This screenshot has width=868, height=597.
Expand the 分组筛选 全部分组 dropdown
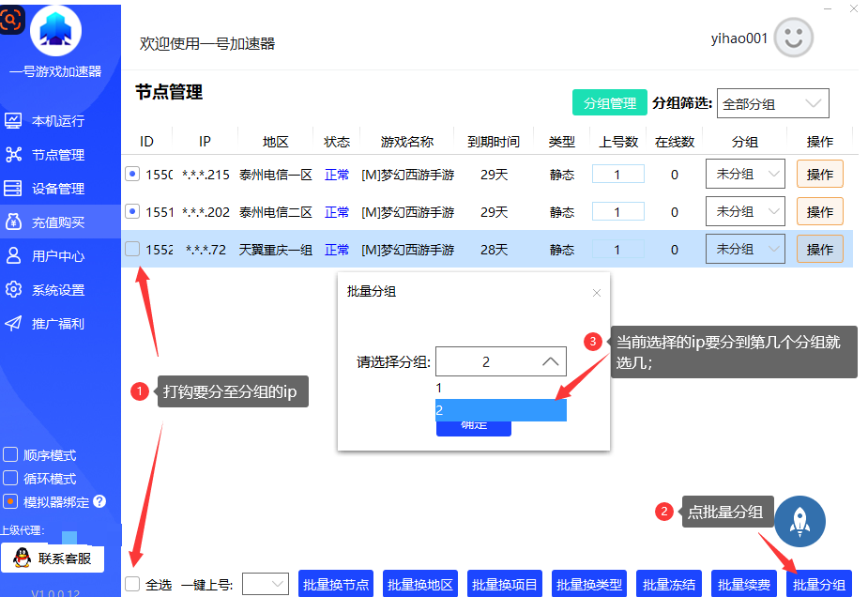773,104
